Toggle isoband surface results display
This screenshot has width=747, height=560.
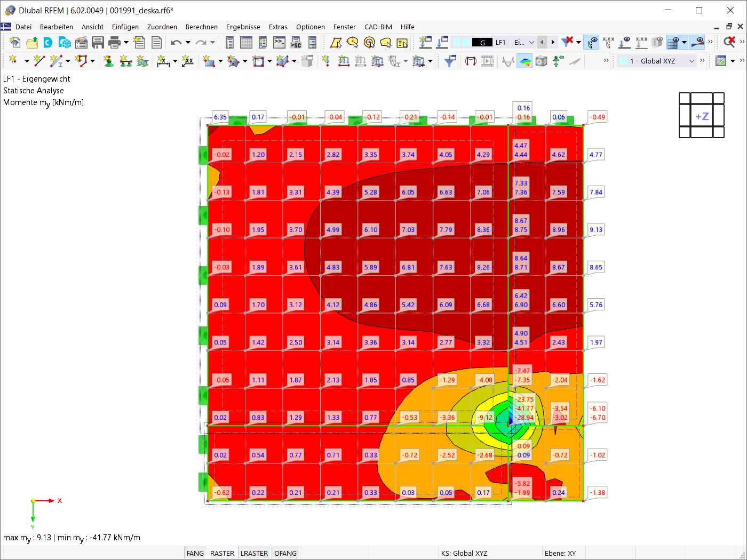[x=525, y=61]
